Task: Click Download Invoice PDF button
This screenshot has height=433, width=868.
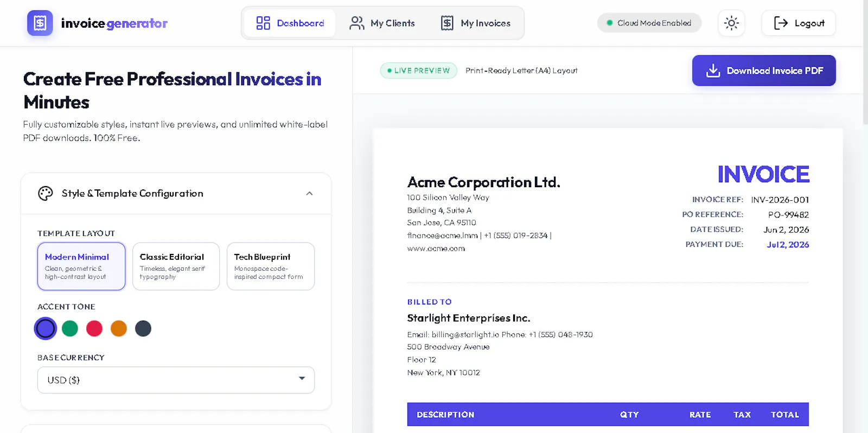Action: [x=764, y=71]
